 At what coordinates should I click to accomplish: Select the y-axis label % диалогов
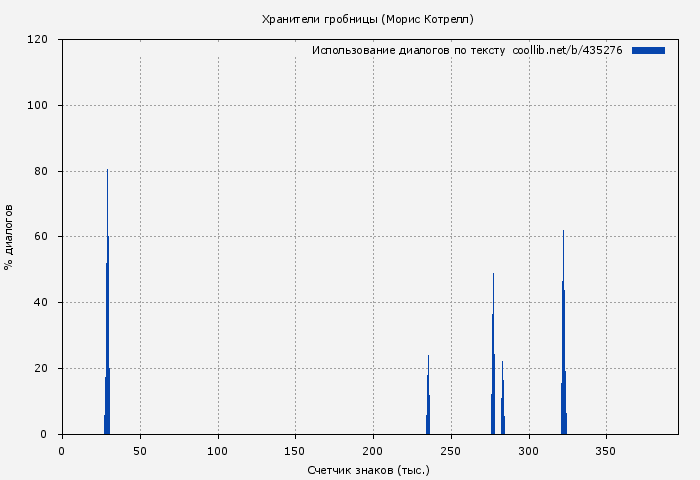[x=9, y=237]
